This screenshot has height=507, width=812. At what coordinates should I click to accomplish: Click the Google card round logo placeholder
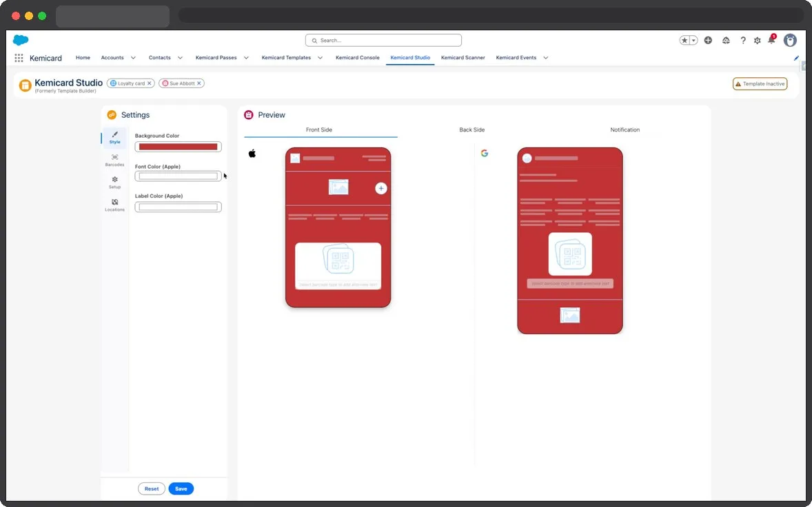tap(527, 158)
